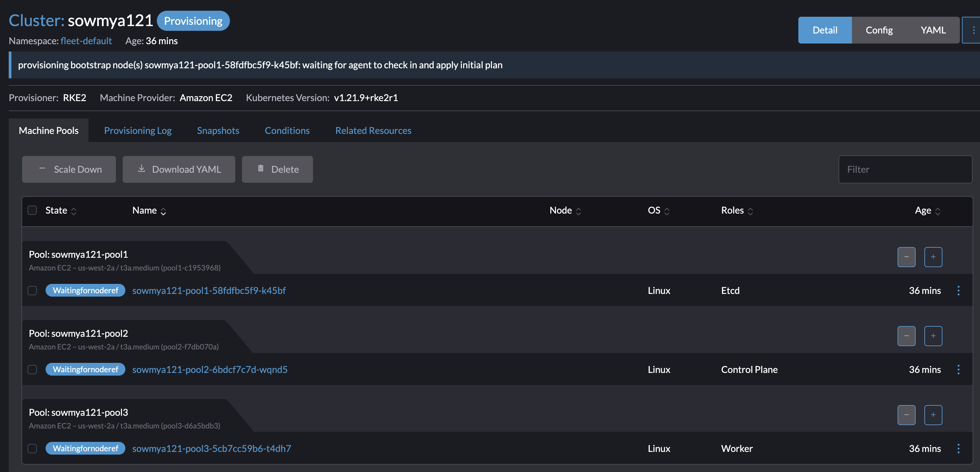The image size is (980, 472).
Task: Open the kebab menu next to sowmya121-pool1 machine
Action: click(959, 290)
